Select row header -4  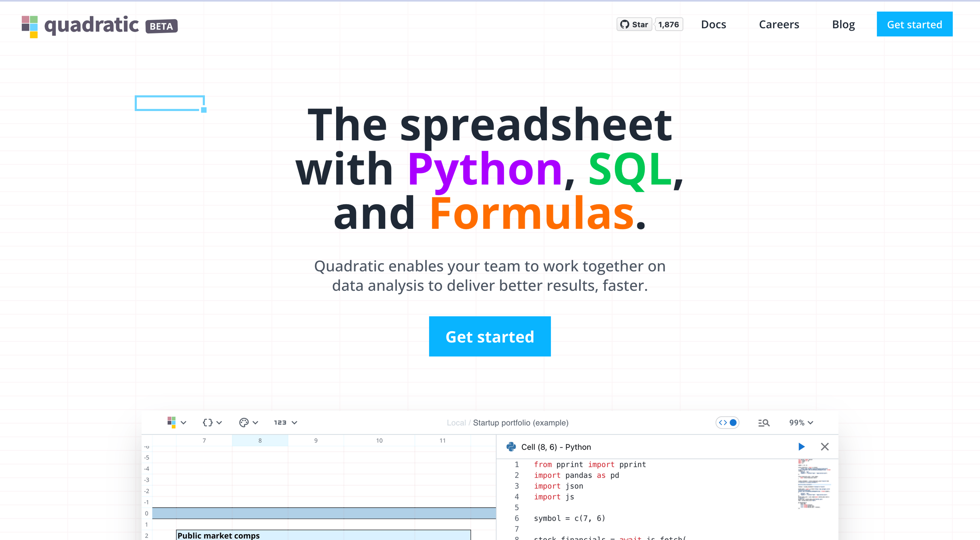(147, 469)
